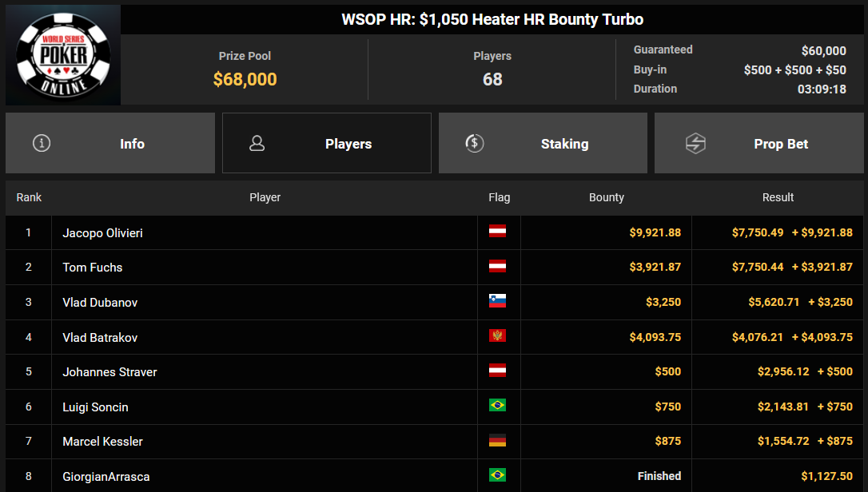Click the Staking dollar-coin icon
868x492 pixels.
point(475,143)
